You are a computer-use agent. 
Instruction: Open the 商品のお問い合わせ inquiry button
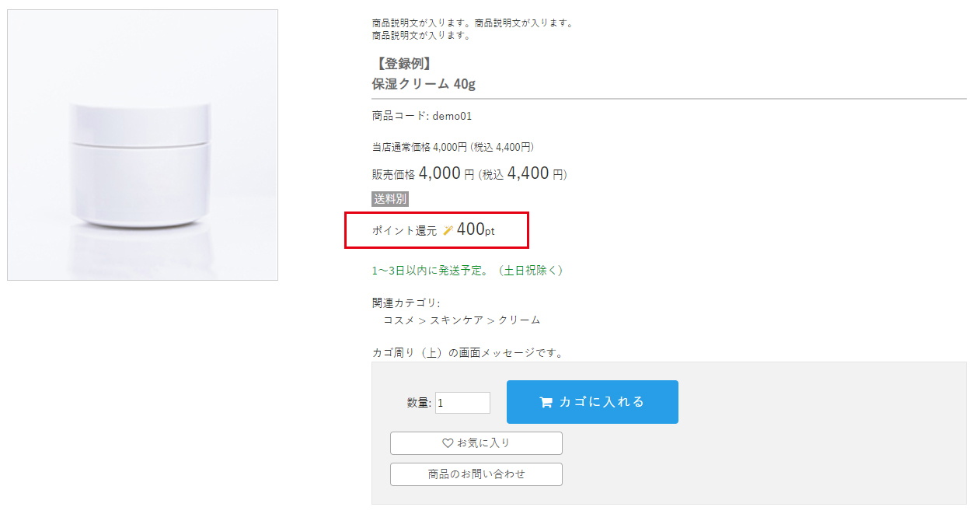click(x=476, y=474)
